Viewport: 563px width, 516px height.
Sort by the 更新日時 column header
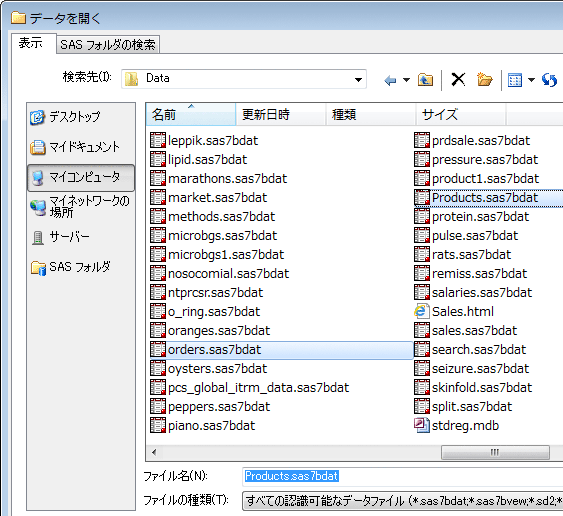click(281, 115)
